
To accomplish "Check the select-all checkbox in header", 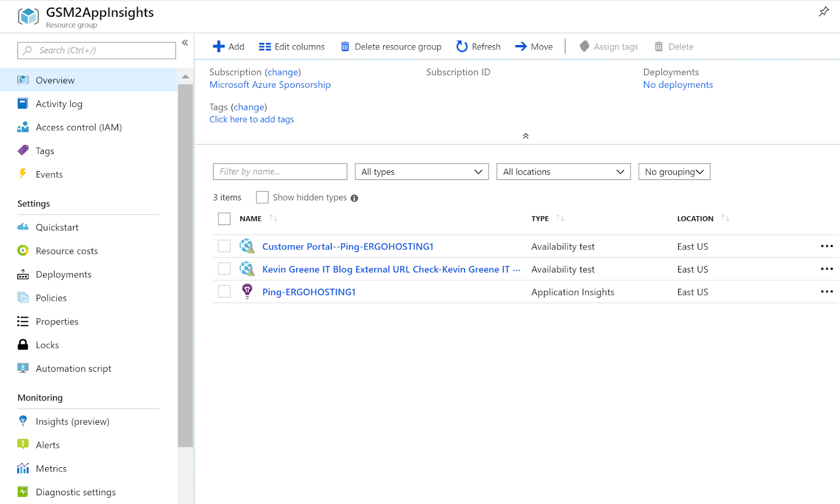I will point(224,218).
